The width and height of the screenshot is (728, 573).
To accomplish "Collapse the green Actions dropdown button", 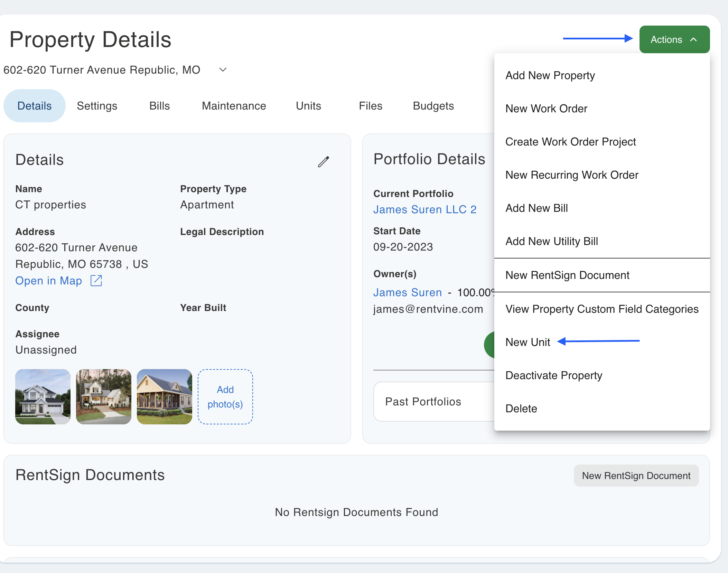I will 674,39.
